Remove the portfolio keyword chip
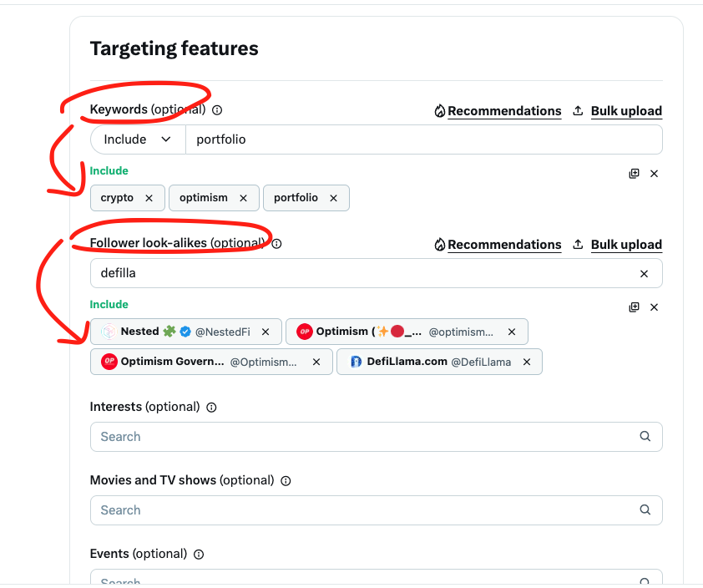The height and width of the screenshot is (588, 703). pyautogui.click(x=332, y=198)
